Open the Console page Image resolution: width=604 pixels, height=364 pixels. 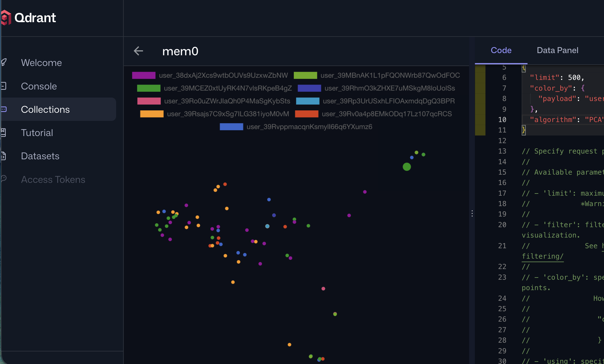(x=39, y=86)
